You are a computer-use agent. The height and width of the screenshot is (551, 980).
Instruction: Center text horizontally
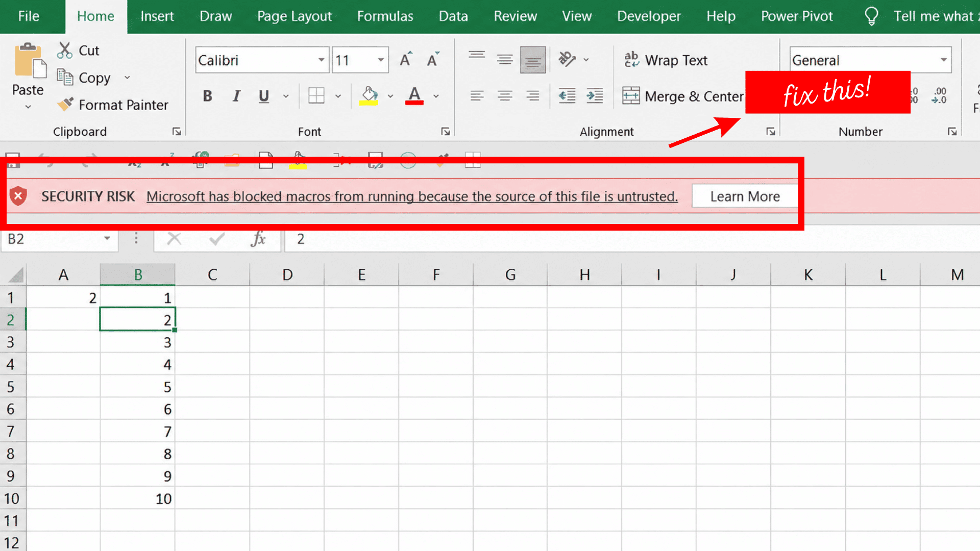pyautogui.click(x=505, y=95)
